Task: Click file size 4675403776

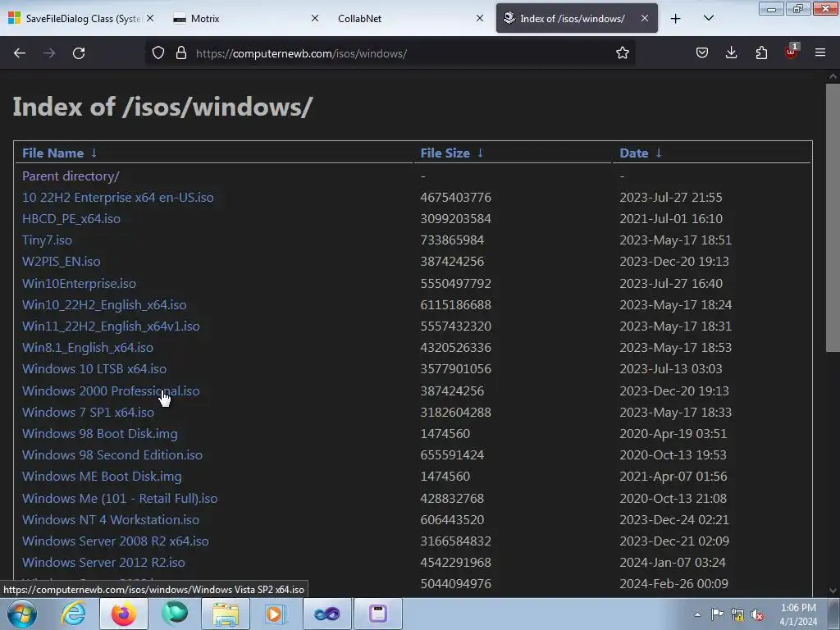Action: (x=455, y=197)
